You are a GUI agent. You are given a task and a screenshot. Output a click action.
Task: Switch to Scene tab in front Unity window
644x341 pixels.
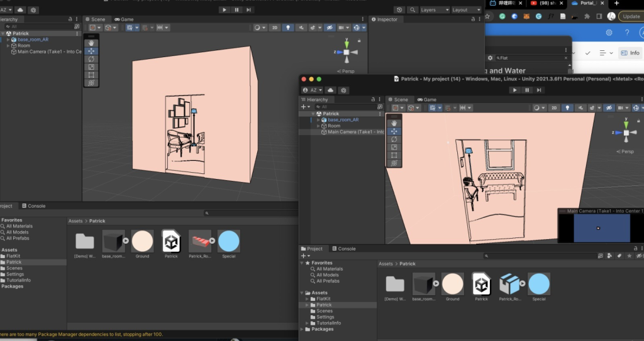coord(398,100)
